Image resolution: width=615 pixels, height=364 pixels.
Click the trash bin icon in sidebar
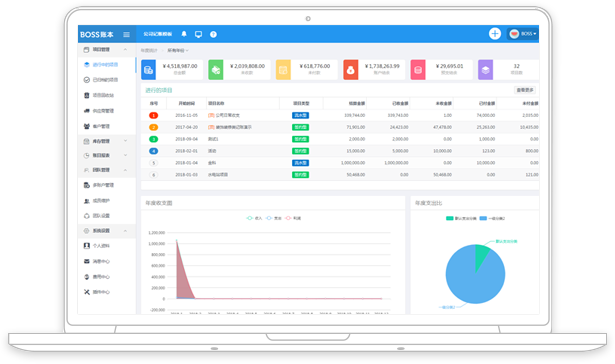point(87,95)
